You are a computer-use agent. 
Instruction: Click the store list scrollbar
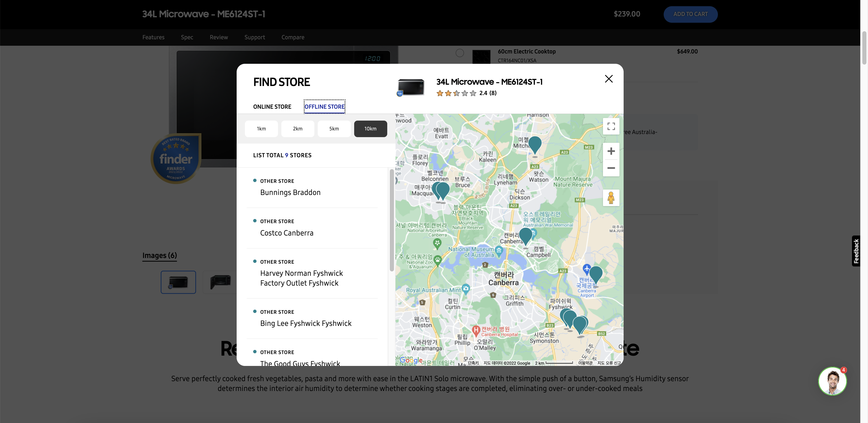[392, 221]
